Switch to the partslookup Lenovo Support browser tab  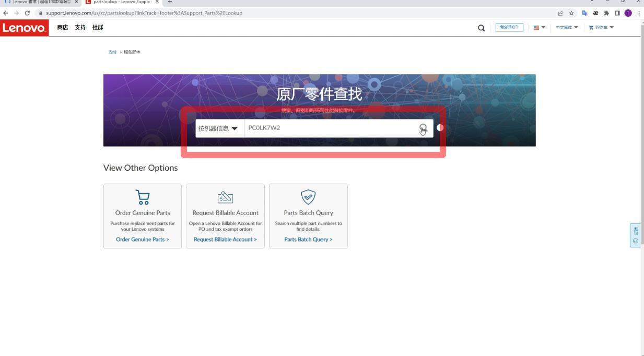point(121,2)
